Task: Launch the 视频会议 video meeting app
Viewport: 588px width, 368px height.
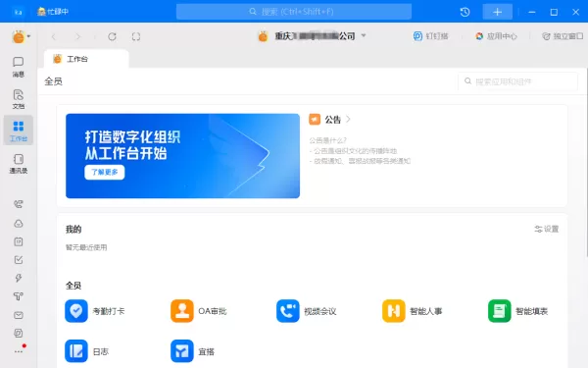Action: (307, 311)
